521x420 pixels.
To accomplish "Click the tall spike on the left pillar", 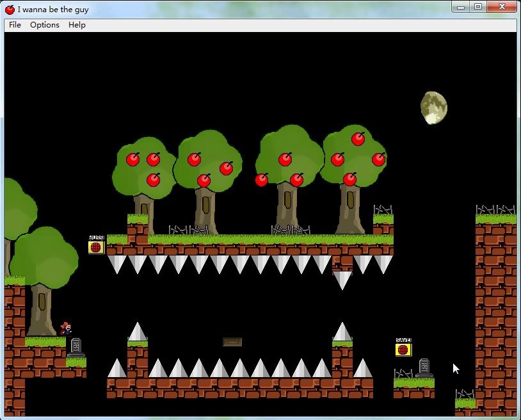I will click(138, 331).
